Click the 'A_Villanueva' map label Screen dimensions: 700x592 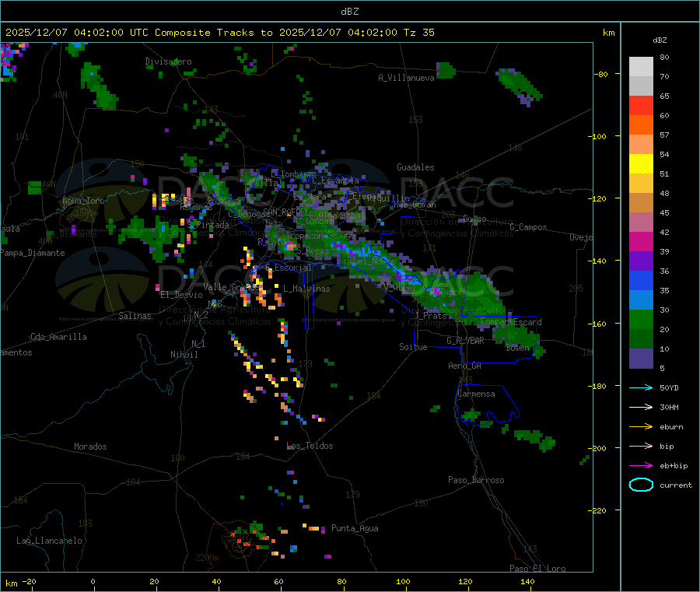click(406, 78)
